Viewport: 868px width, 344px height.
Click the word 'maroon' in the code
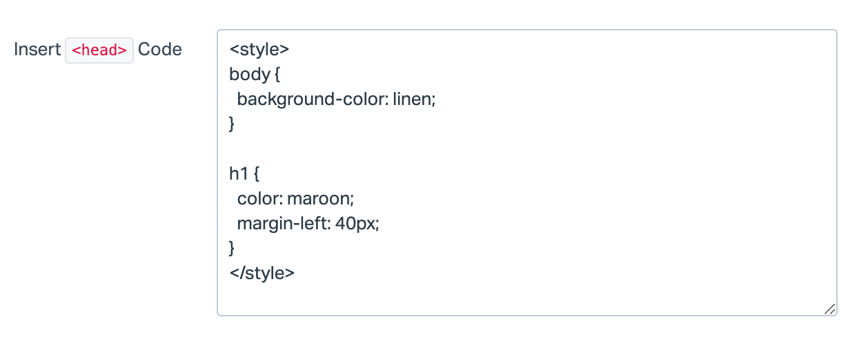(318, 199)
